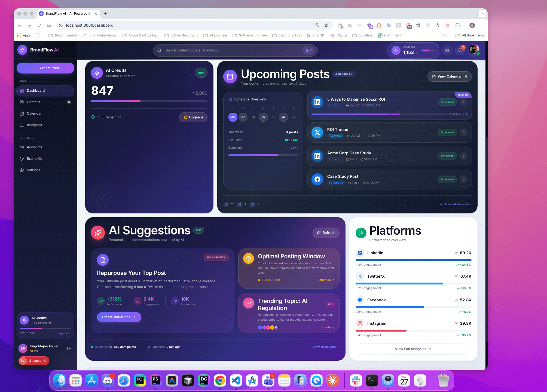Expand the Acme Corp Case Study entry
This screenshot has width=547, height=392.
click(463, 156)
